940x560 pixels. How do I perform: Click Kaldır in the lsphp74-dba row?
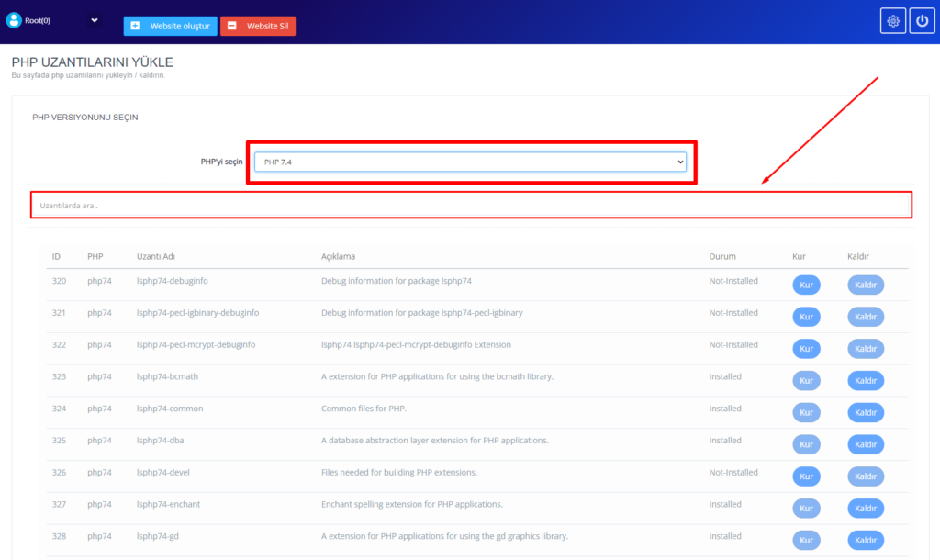866,444
